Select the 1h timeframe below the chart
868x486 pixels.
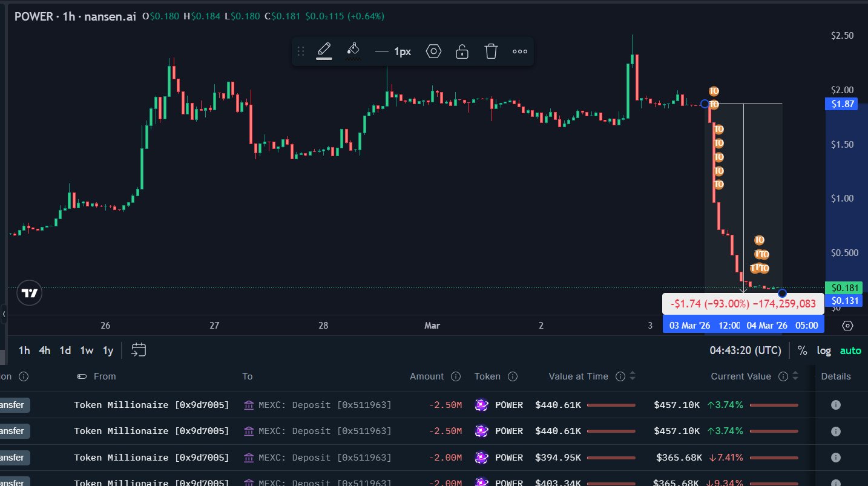point(24,350)
